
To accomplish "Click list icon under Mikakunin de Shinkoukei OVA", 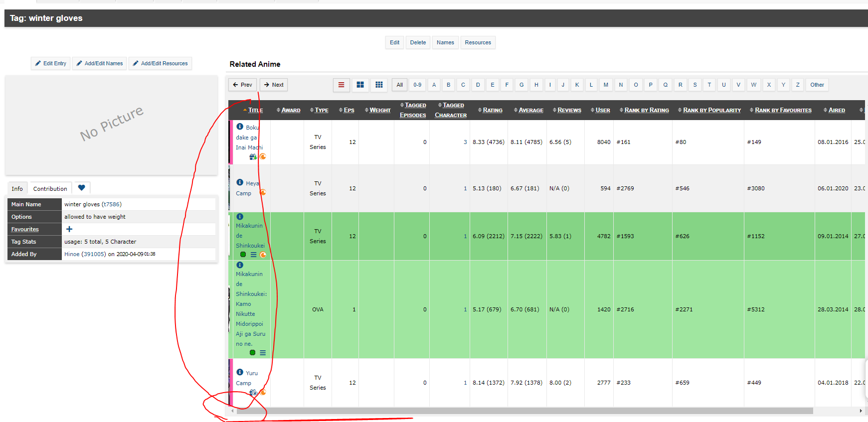I will (263, 353).
